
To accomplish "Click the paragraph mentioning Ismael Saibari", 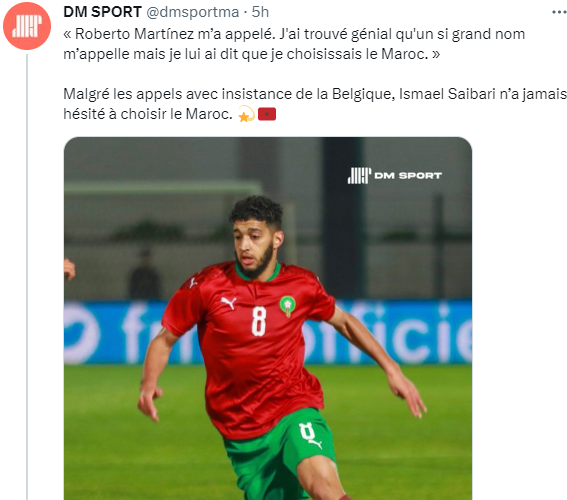I will (315, 104).
